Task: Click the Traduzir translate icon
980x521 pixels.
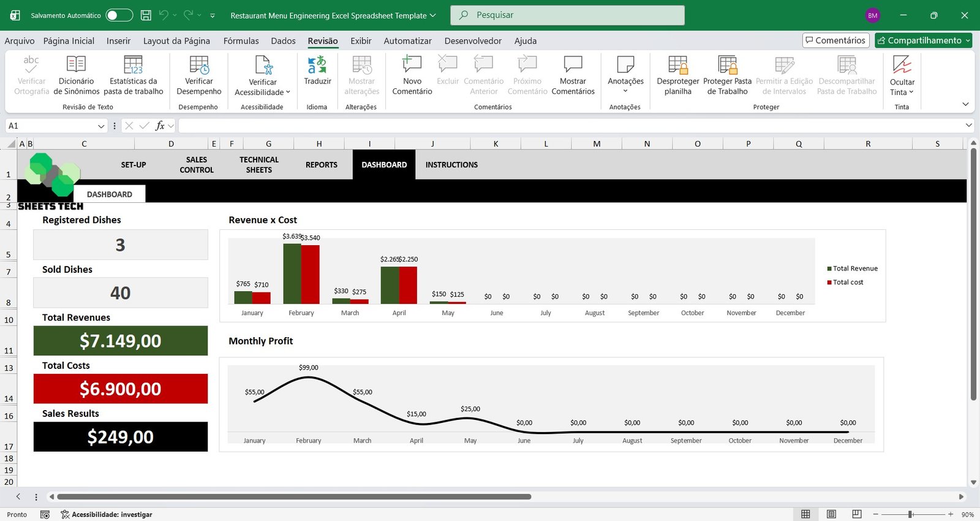Action: pos(317,65)
